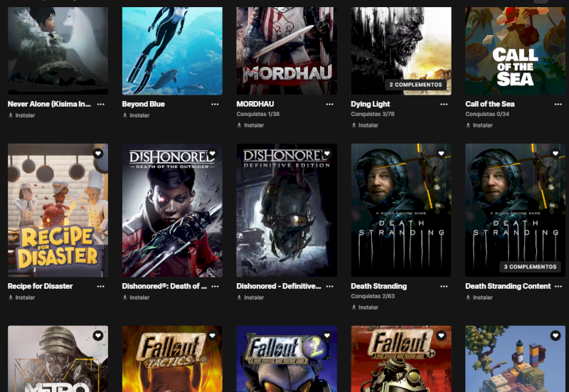Install MORDHAU
Image resolution: width=569 pixels, height=392 pixels.
coord(250,125)
